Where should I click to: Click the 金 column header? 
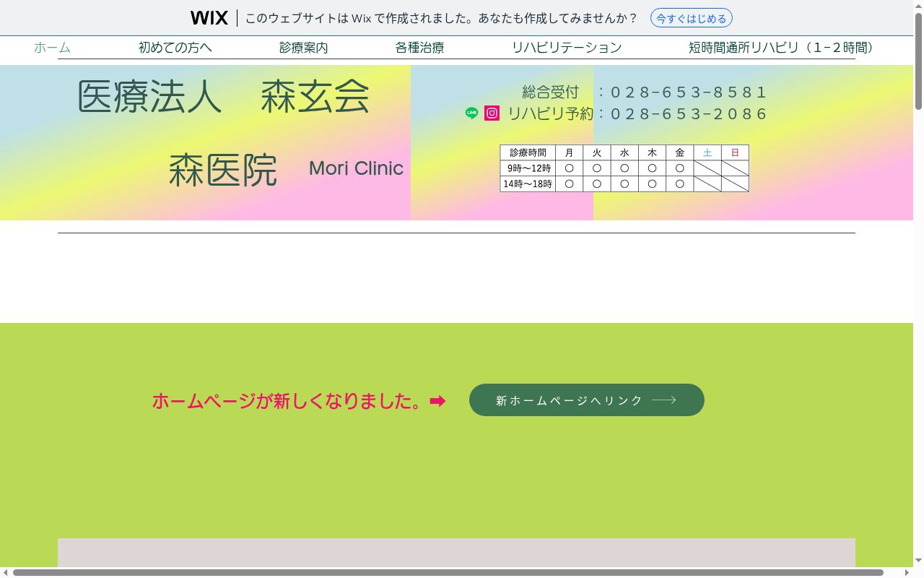click(x=680, y=152)
